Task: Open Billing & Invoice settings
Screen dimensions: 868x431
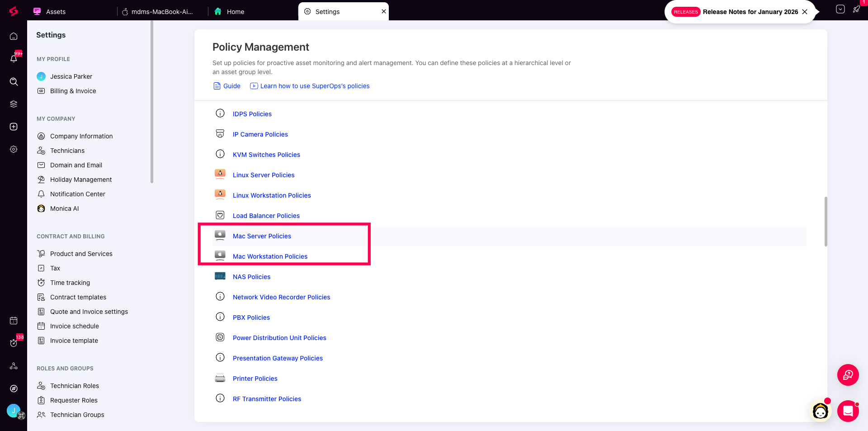Action: (x=73, y=91)
